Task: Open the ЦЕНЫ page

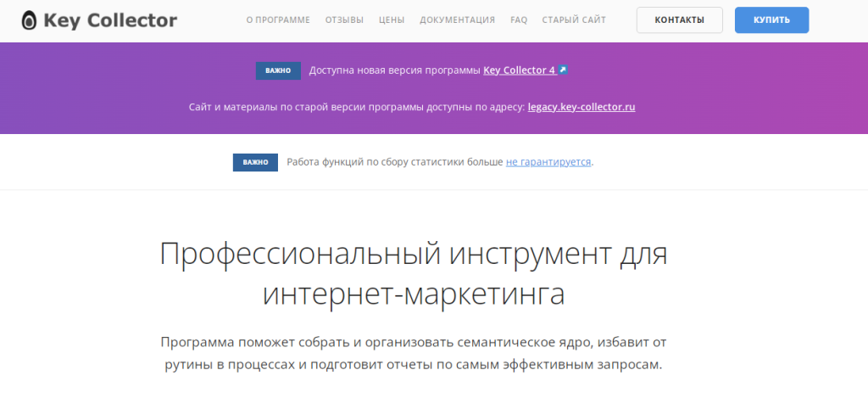Action: coord(392,20)
